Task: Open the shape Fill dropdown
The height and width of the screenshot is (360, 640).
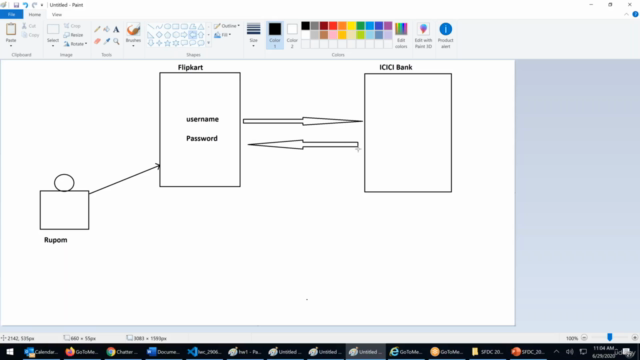Action: pyautogui.click(x=223, y=35)
